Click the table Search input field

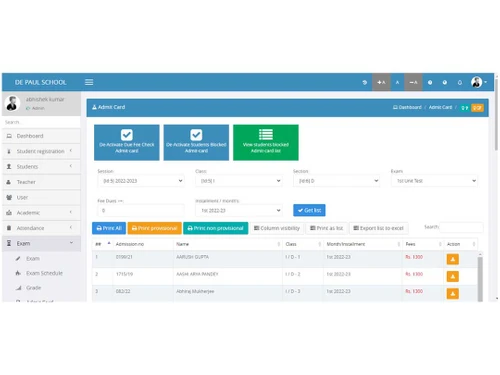461,227
